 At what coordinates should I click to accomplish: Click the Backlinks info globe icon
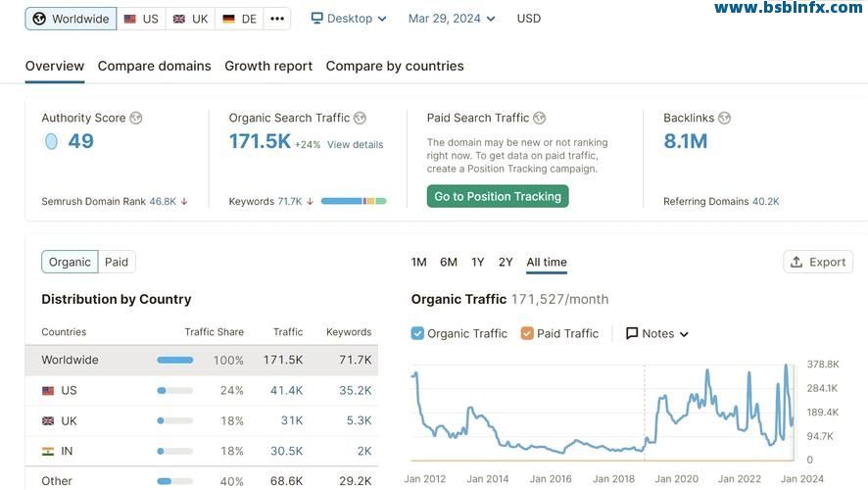point(724,118)
